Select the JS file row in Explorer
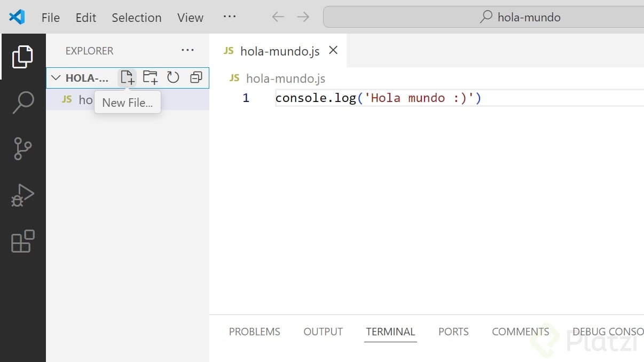 point(127,100)
